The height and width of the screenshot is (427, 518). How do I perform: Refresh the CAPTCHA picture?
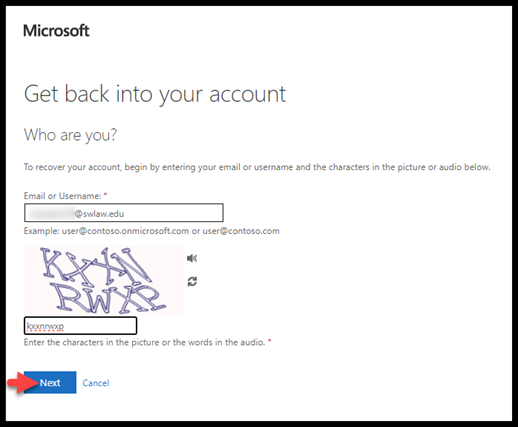(x=192, y=281)
